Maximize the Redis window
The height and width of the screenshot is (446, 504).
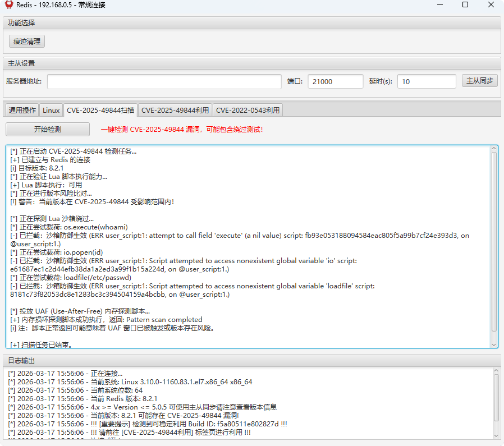click(x=465, y=5)
